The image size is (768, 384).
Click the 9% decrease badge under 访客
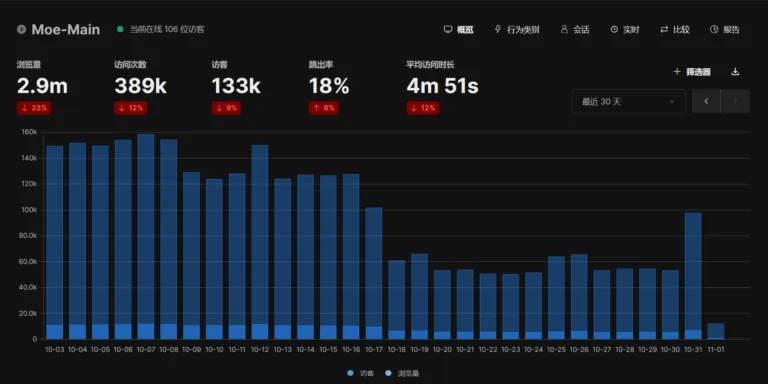[226, 108]
